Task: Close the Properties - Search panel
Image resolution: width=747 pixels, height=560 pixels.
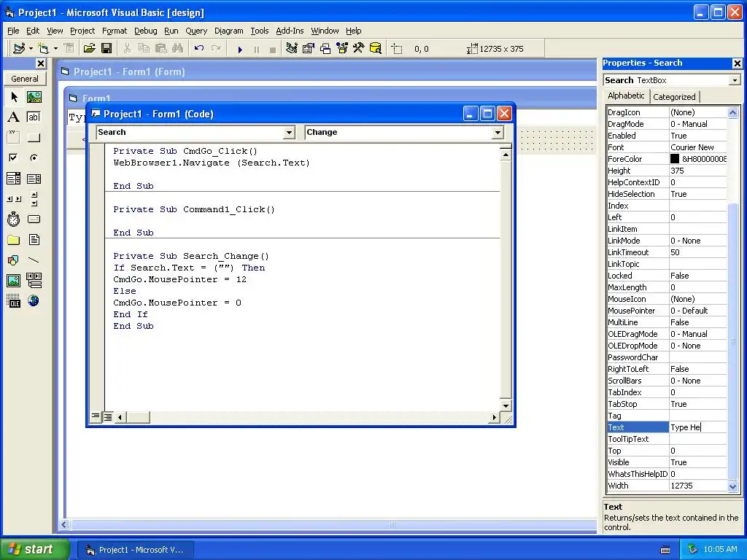Action: click(737, 63)
